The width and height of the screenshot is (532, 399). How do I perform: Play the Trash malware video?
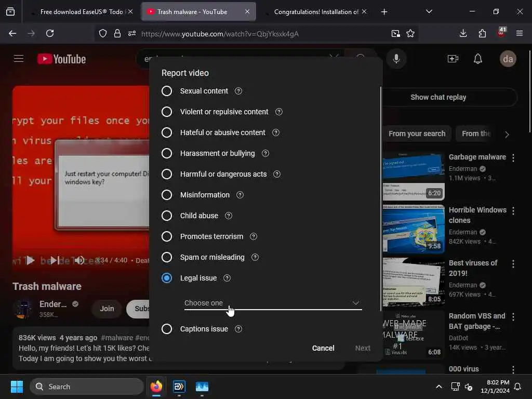(30, 260)
